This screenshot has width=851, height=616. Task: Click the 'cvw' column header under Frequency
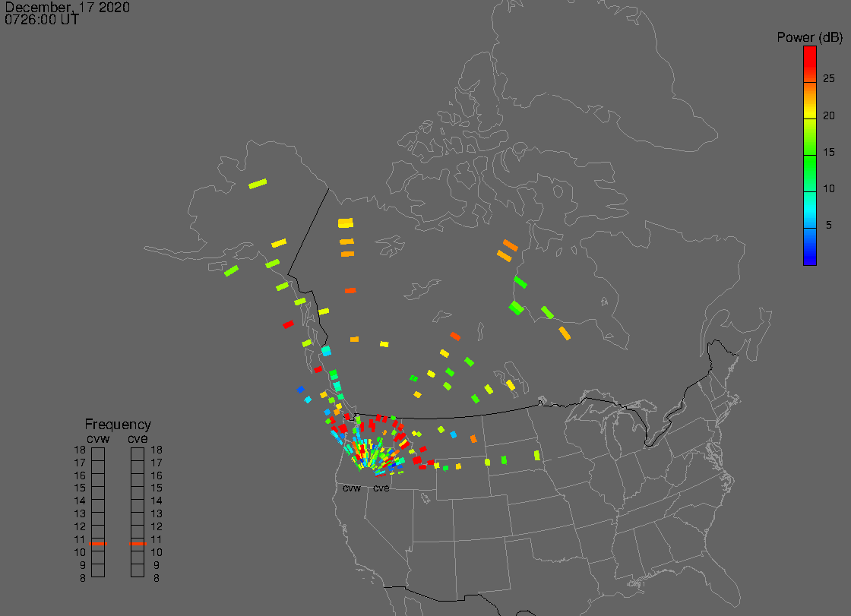[x=98, y=438]
